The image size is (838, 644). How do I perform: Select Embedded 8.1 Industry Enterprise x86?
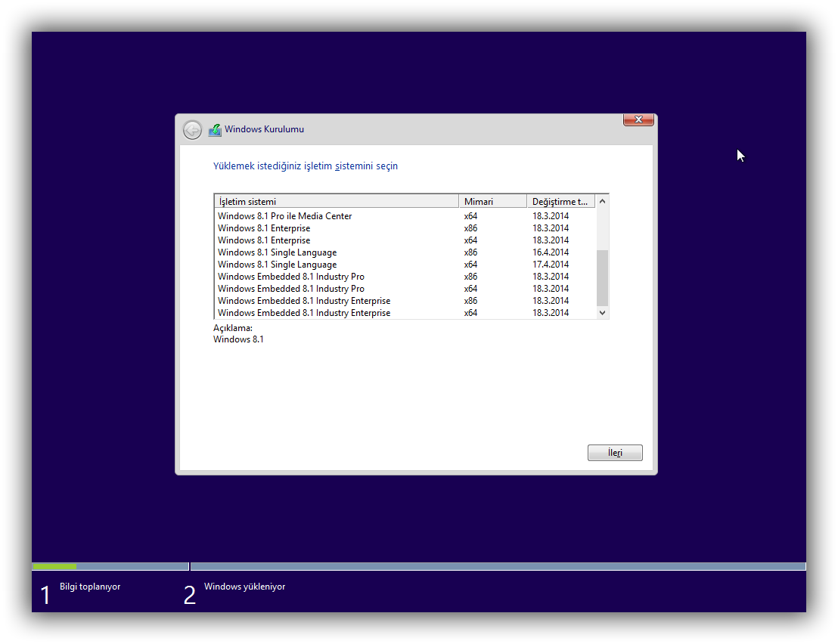(405, 301)
